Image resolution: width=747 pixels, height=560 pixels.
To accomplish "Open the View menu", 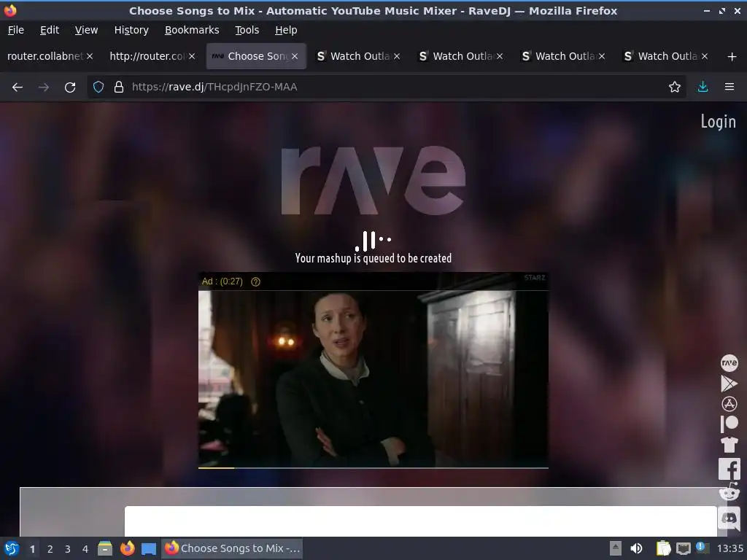I will (86, 30).
